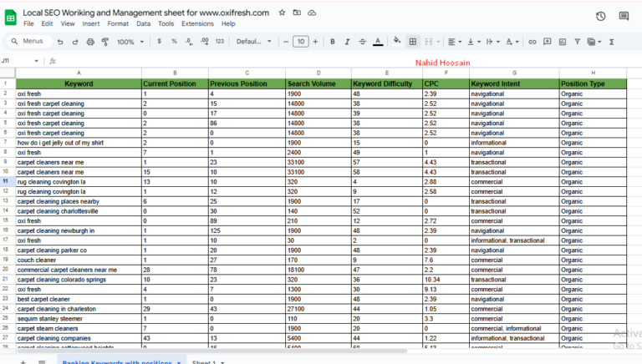This screenshot has height=364, width=642.
Task: Click the horizontal scrollbar
Action: [x=211, y=351]
